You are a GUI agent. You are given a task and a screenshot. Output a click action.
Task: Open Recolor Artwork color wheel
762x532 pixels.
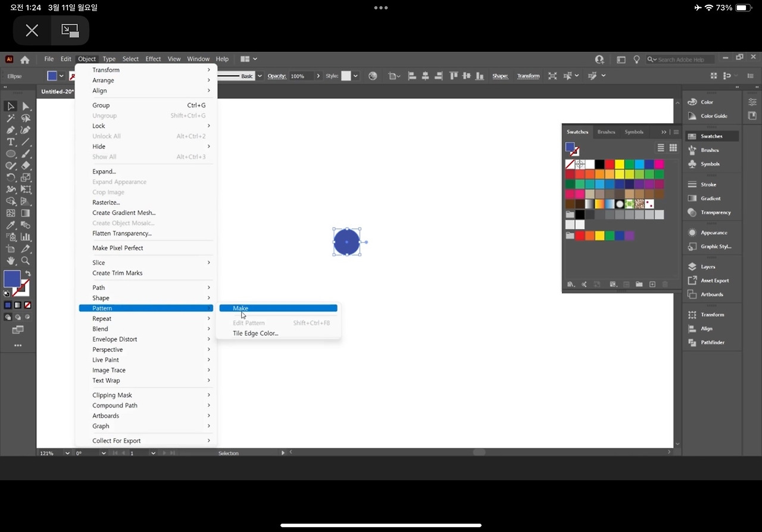(x=373, y=76)
